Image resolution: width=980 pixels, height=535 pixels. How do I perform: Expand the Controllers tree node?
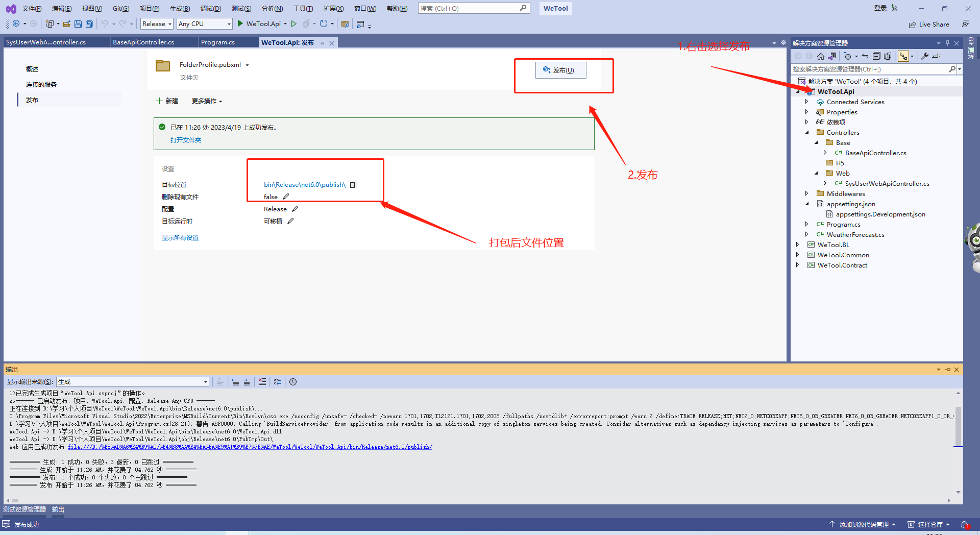(x=807, y=132)
